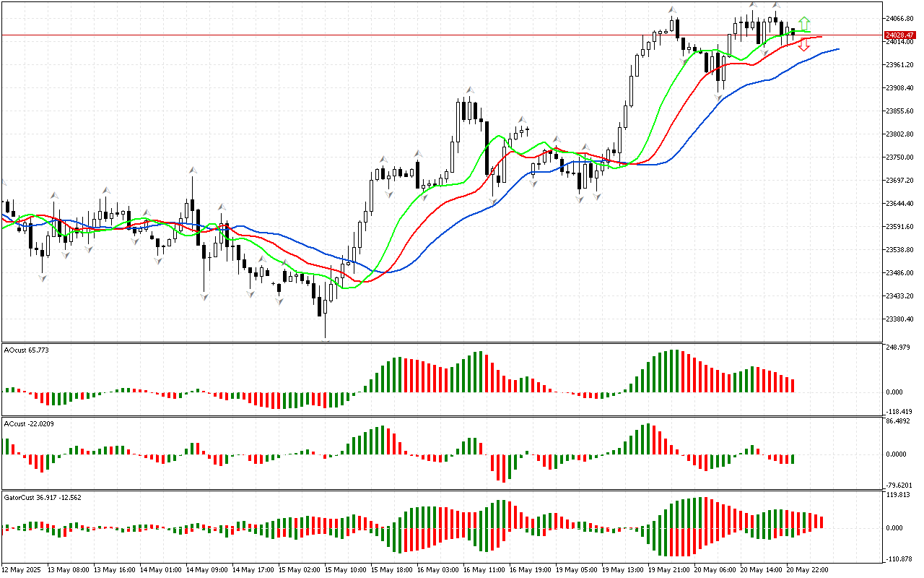
Task: Click the ACcust -22.0209 indicator label
Action: click(28, 423)
